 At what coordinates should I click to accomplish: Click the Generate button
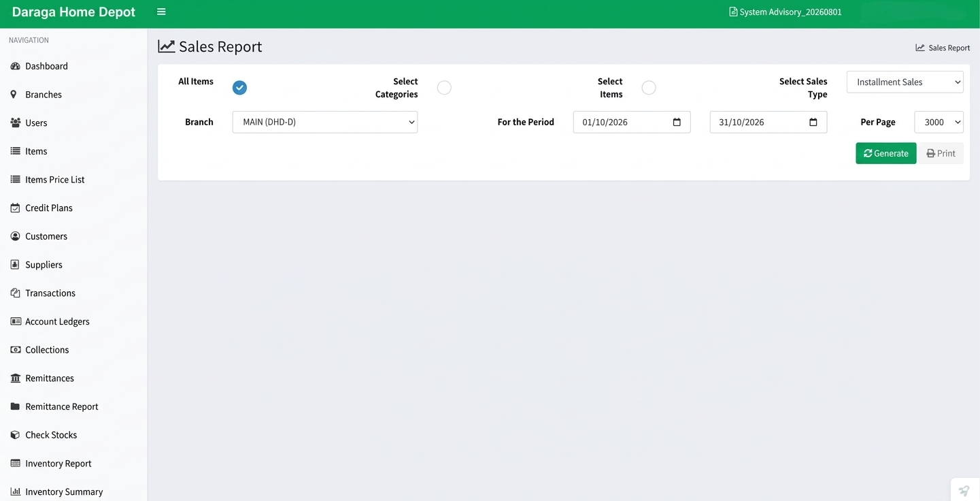pos(885,153)
